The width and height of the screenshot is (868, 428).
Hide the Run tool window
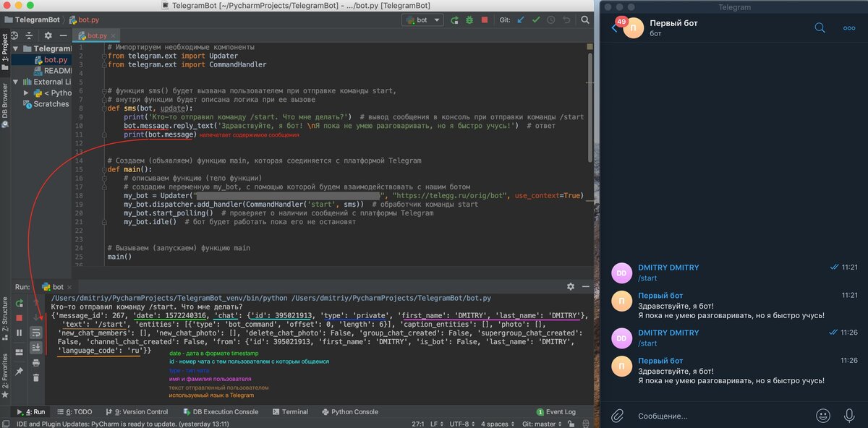(584, 286)
